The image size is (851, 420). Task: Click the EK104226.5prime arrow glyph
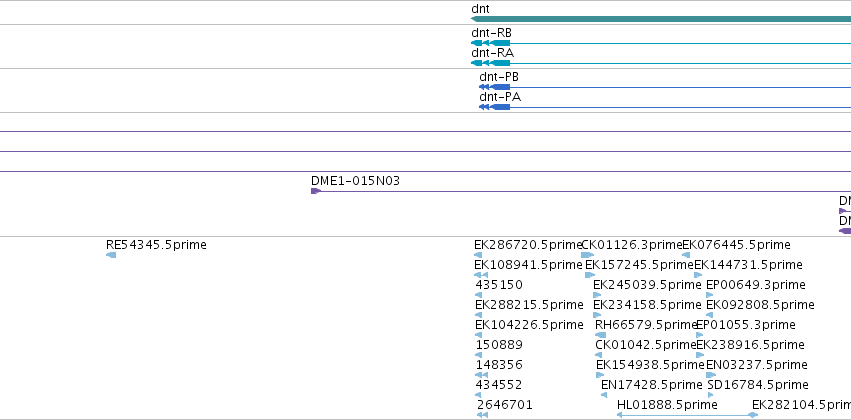pyautogui.click(x=478, y=335)
